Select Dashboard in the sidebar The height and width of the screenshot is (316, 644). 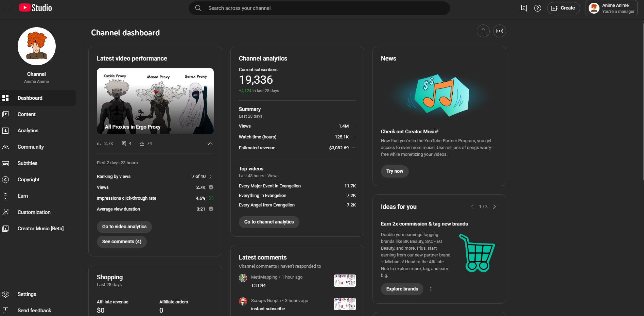pos(38,98)
